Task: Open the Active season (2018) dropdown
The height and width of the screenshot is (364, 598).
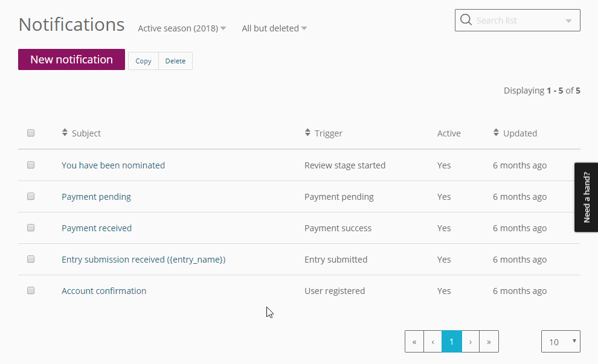Action: click(x=182, y=28)
